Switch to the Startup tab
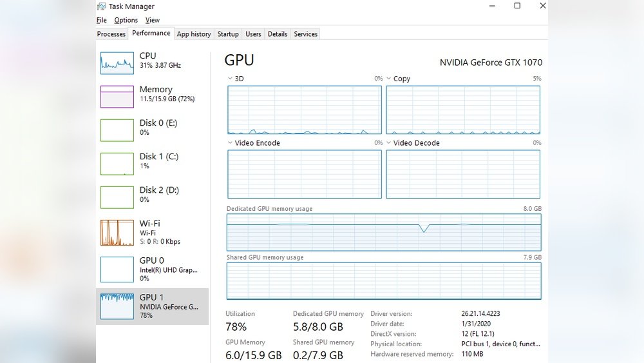This screenshot has height=363, width=644. pyautogui.click(x=228, y=34)
